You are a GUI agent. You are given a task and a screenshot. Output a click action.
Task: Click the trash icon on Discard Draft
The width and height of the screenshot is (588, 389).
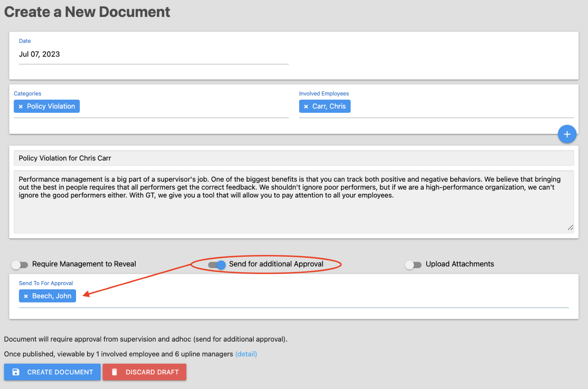[114, 372]
